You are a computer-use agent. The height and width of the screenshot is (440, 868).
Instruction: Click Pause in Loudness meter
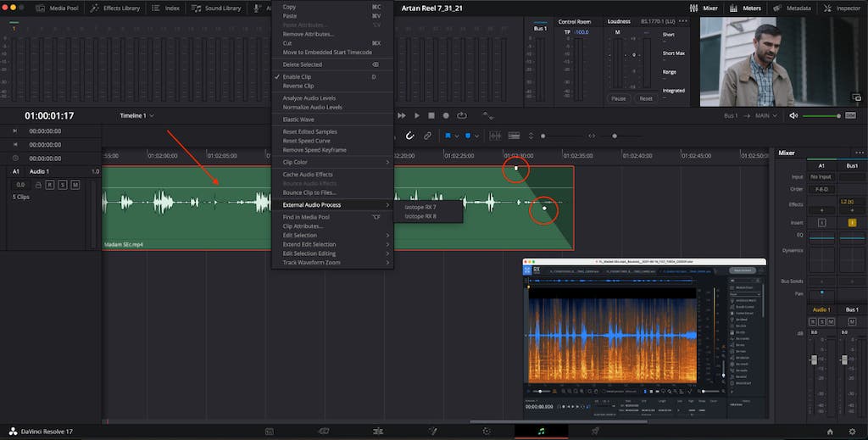[618, 98]
